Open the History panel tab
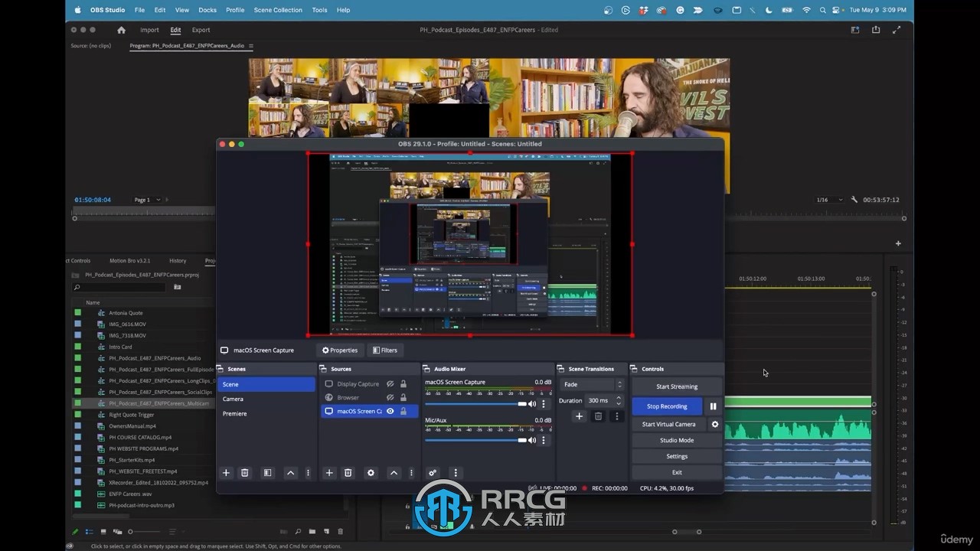The image size is (980, 551). tap(178, 261)
